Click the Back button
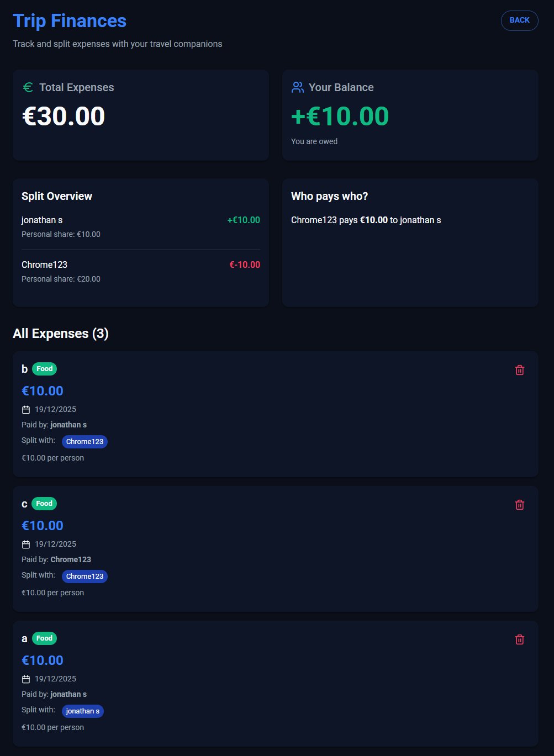The image size is (554, 756). click(519, 20)
